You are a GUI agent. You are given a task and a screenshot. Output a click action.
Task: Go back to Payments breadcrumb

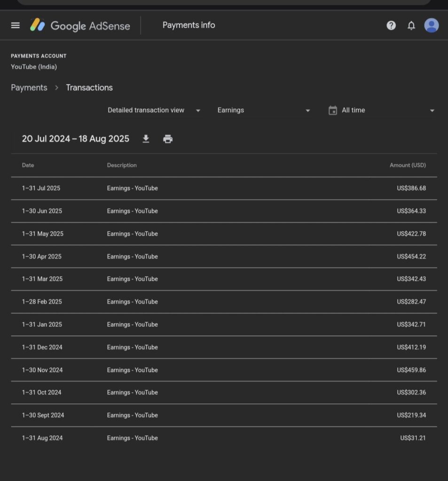click(x=29, y=88)
